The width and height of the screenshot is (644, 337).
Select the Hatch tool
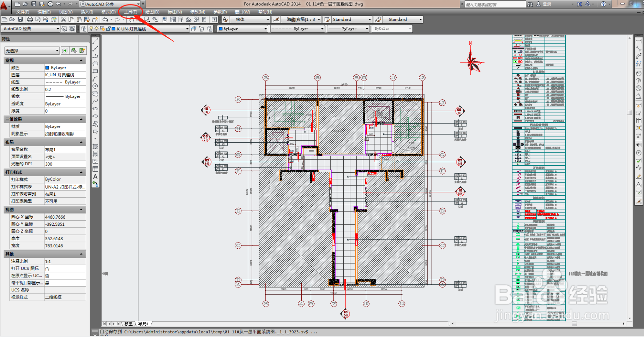click(95, 146)
